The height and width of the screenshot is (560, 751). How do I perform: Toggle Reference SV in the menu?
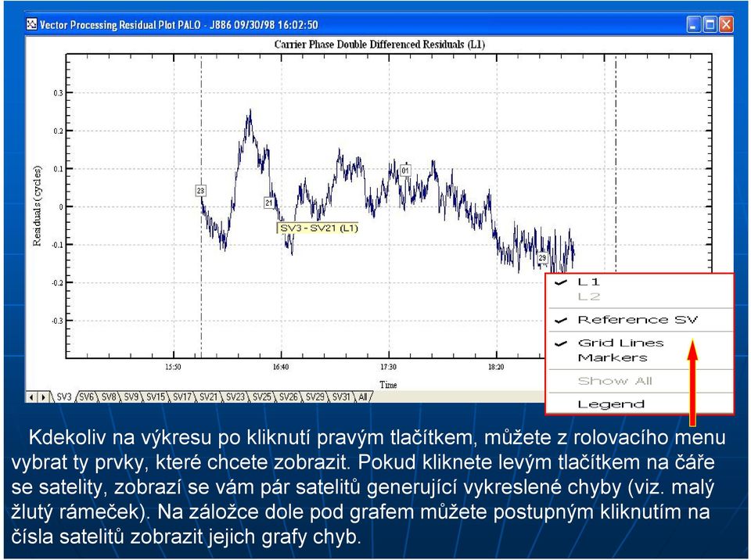tap(640, 320)
